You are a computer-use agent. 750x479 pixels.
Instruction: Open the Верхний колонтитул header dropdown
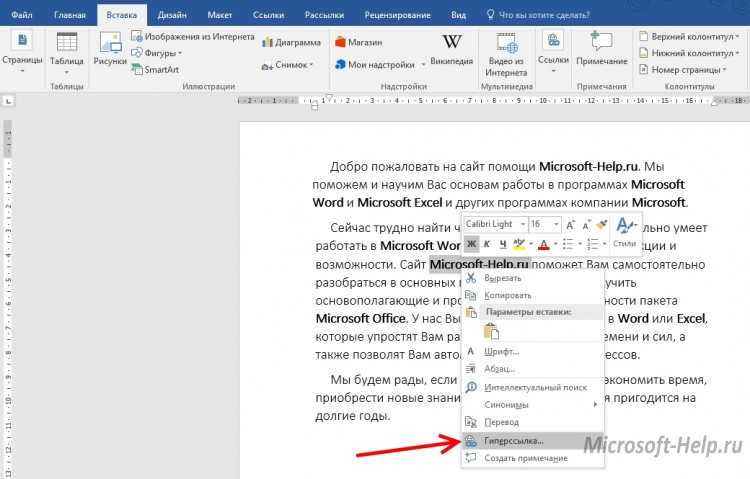point(689,36)
